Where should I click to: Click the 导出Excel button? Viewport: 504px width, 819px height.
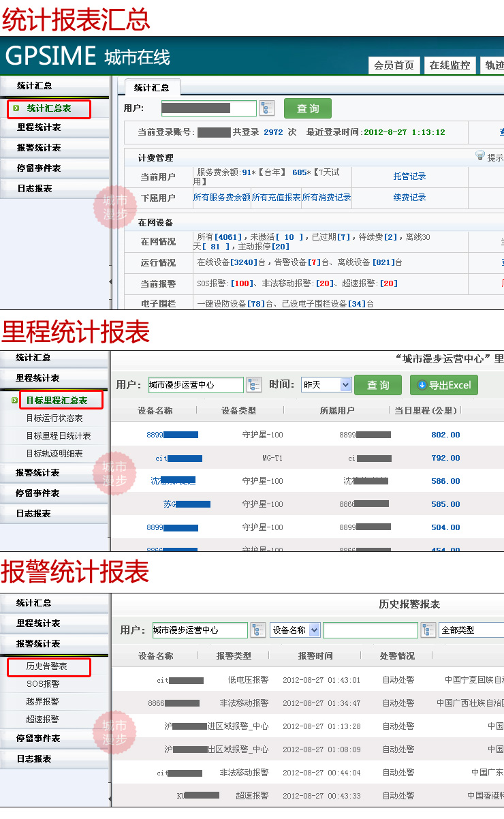click(444, 385)
